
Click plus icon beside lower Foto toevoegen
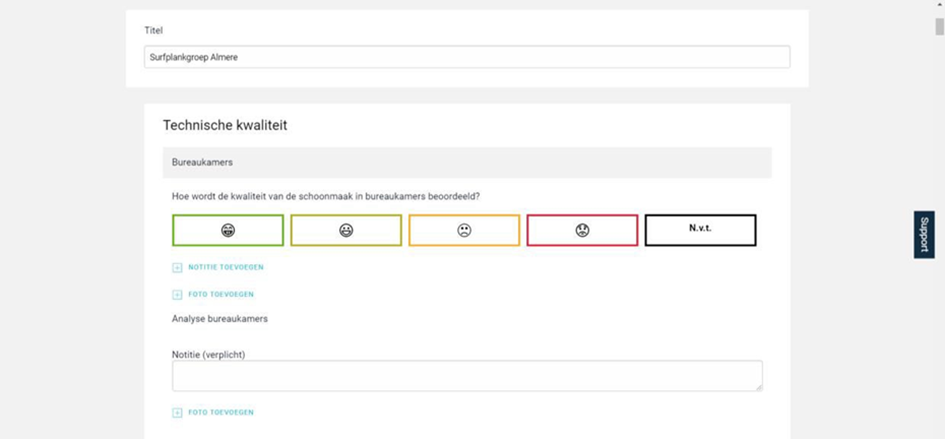pos(177,413)
